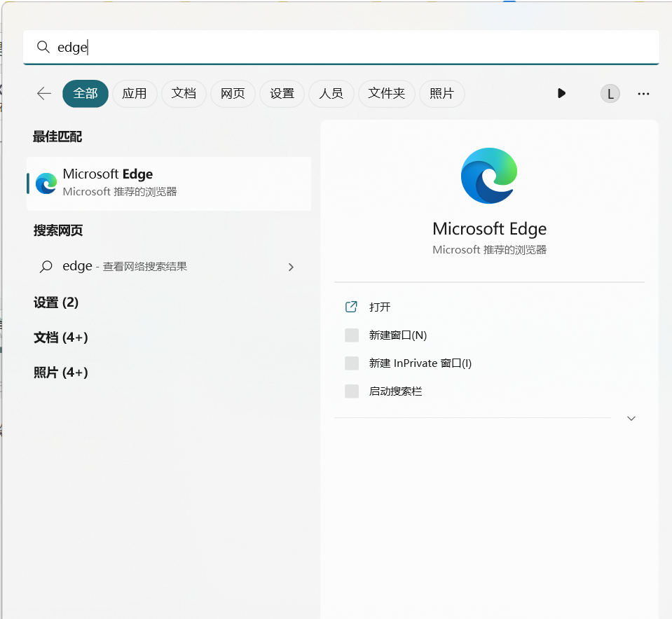Switch to the 文档 filter tab
Screen dimensions: 672x619
(x=184, y=93)
